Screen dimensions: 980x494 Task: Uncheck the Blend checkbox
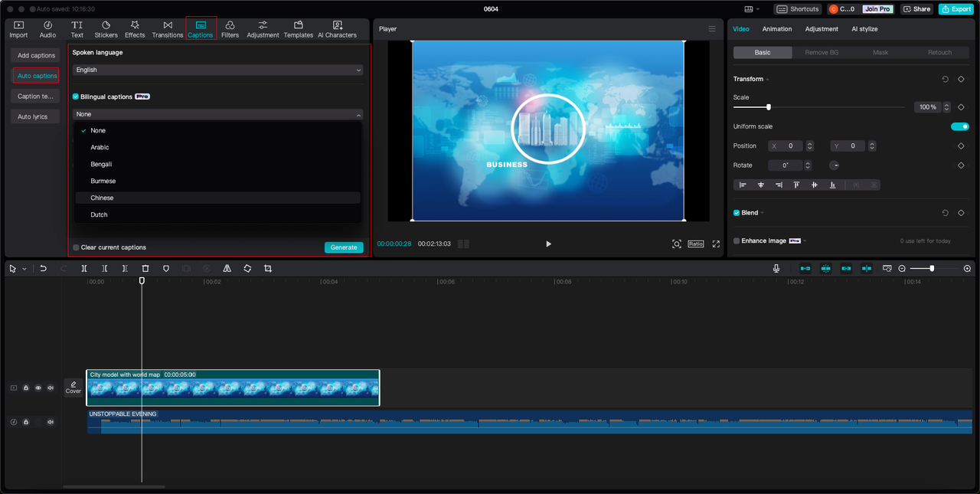point(737,213)
